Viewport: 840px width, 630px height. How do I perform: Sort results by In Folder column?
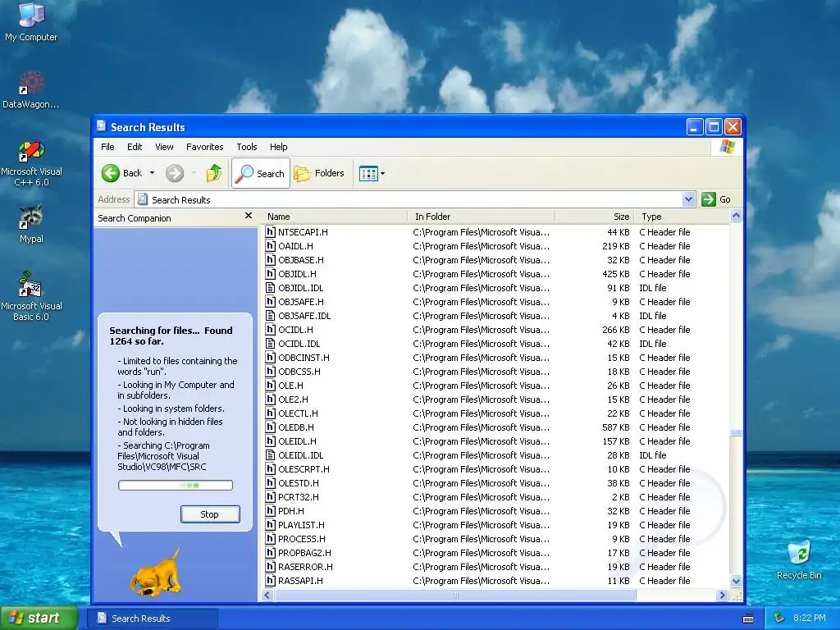coord(481,217)
